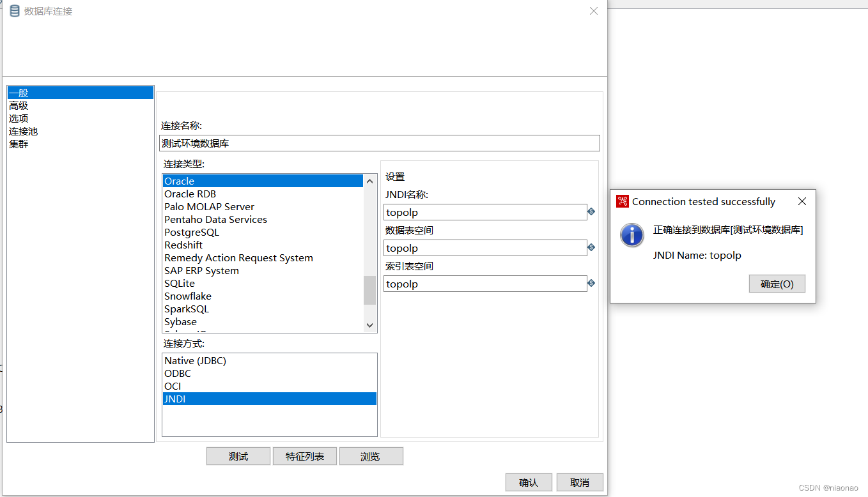The width and height of the screenshot is (868, 497).
Task: Choose ODBC access method
Action: (270, 373)
